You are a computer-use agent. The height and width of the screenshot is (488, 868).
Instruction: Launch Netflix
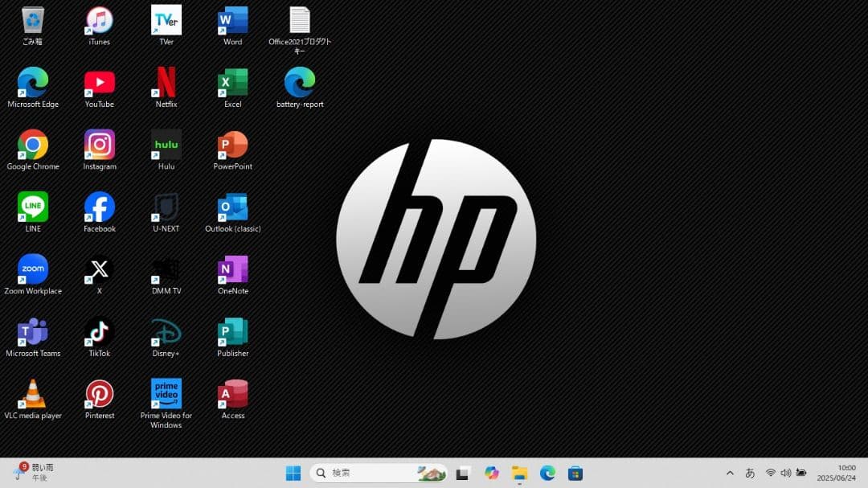(166, 83)
